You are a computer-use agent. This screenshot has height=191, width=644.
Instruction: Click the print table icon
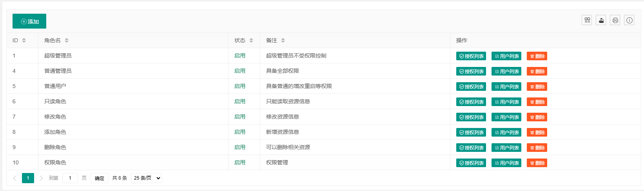click(x=615, y=20)
